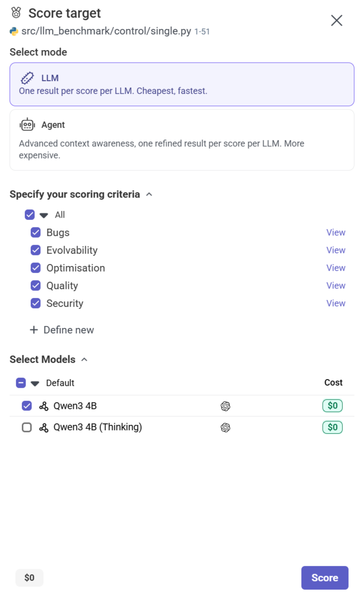
Task: Click the Score button
Action: [325, 578]
